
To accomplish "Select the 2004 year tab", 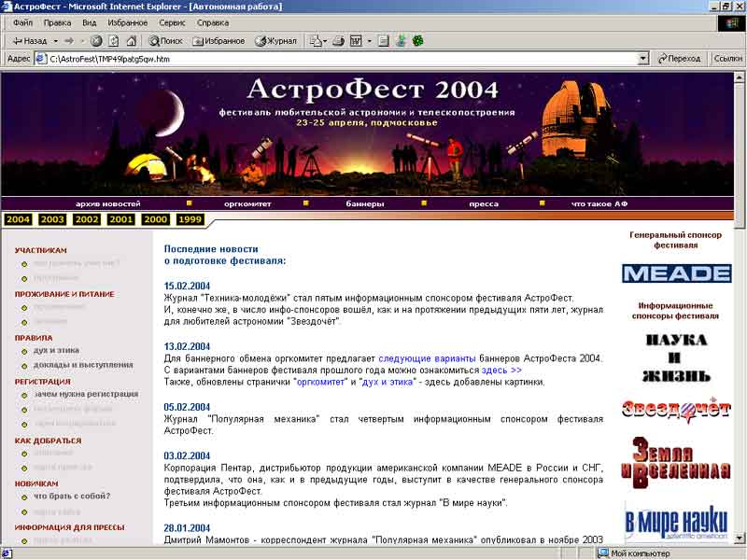I will click(x=18, y=219).
